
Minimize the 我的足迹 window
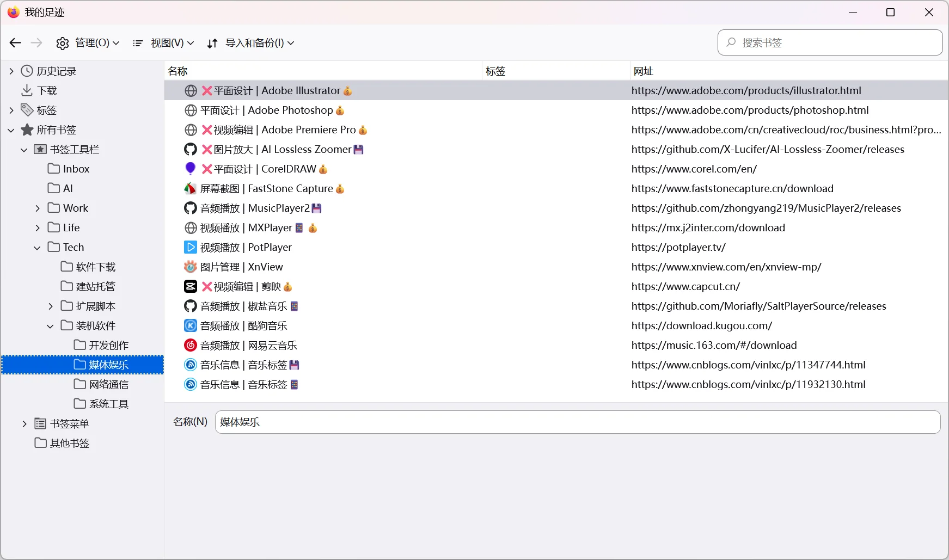[x=853, y=13]
